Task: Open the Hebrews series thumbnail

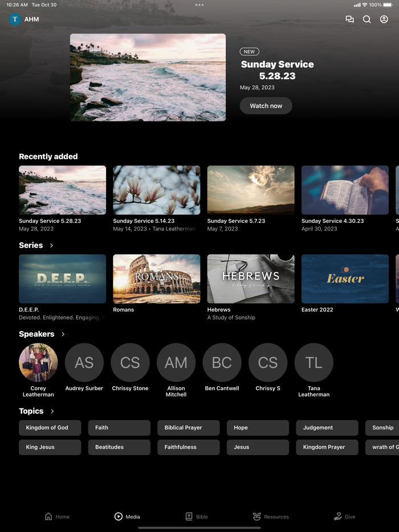Action: tap(251, 279)
